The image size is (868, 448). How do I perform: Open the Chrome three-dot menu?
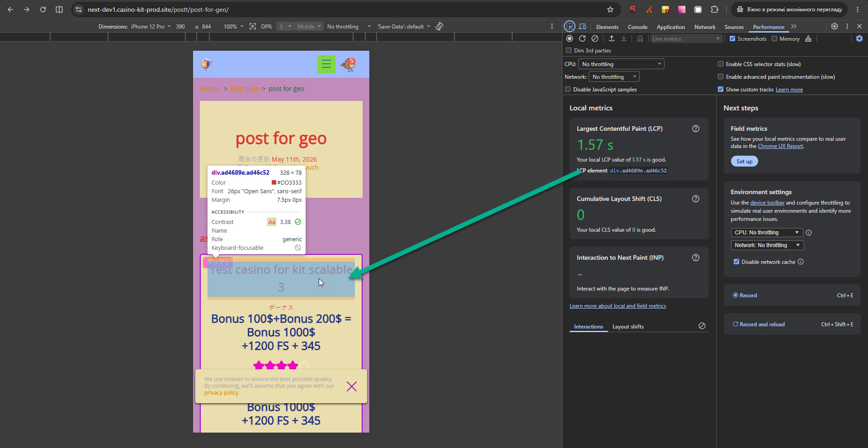pyautogui.click(x=858, y=10)
